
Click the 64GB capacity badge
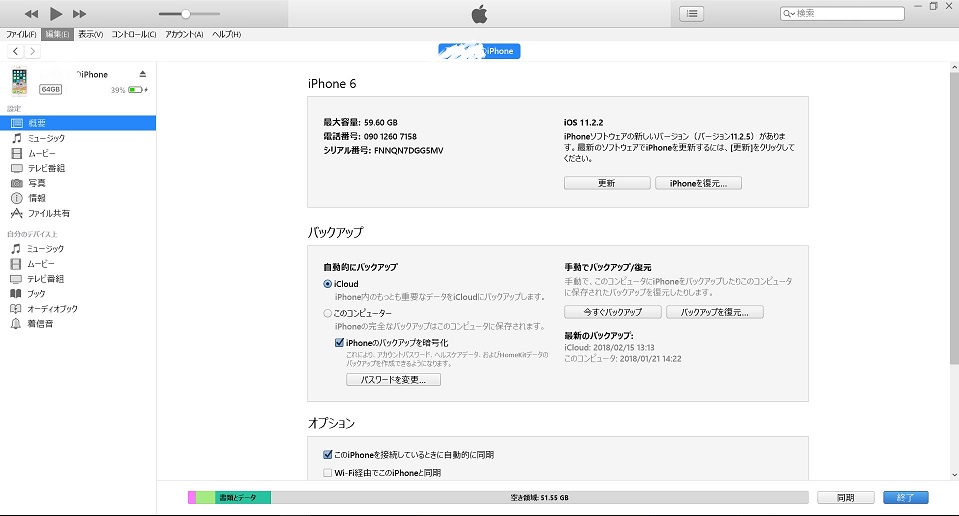[x=50, y=89]
